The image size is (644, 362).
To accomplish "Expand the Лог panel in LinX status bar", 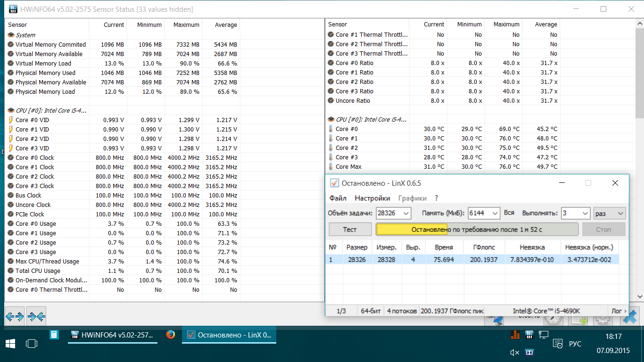I will pos(619,311).
